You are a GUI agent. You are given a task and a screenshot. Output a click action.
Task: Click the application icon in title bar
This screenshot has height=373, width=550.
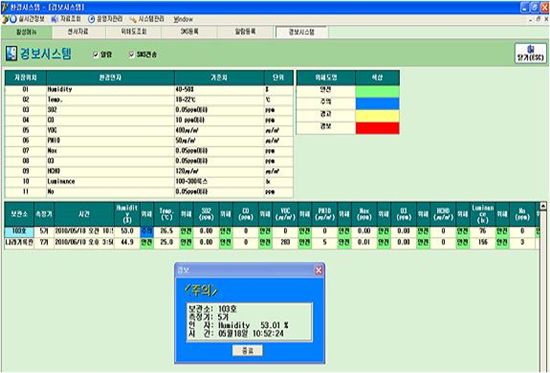[5, 7]
